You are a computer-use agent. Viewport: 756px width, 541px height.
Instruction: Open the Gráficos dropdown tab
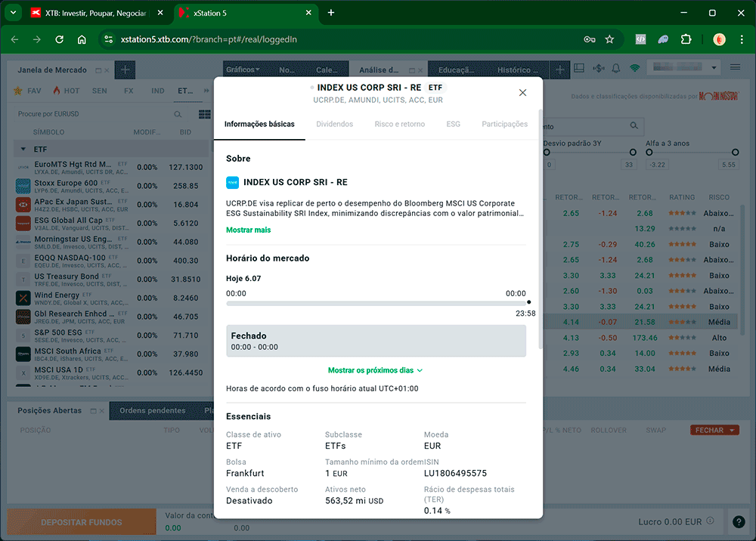[243, 70]
